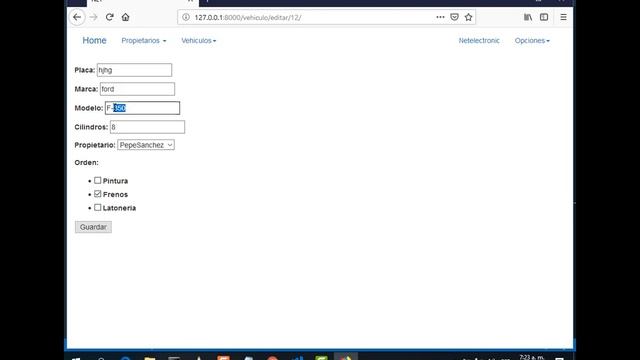Click the Latoneria label text
The width and height of the screenshot is (640, 360).
[119, 208]
